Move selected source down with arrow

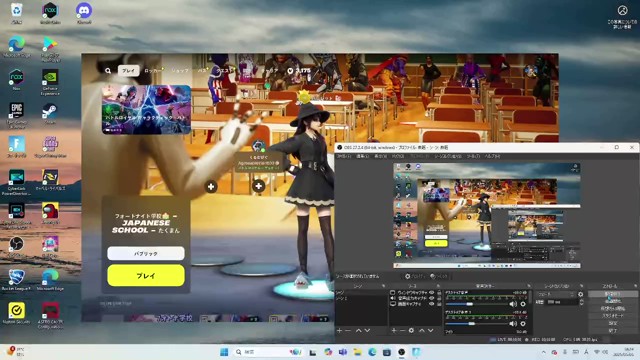pyautogui.click(x=430, y=330)
